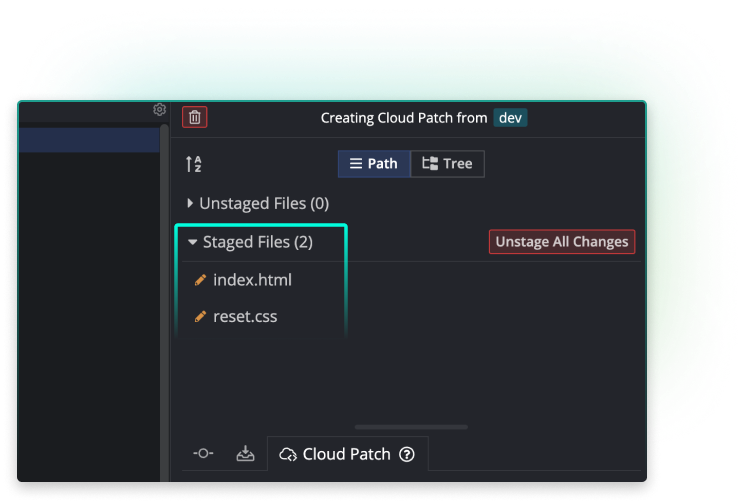Select the reset.css staged file
Screen dimensions: 747x502
point(245,317)
